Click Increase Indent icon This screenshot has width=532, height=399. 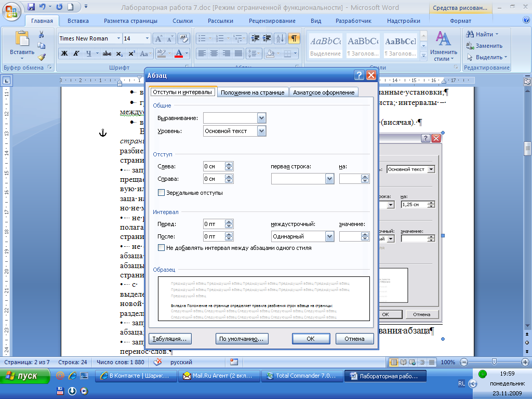pyautogui.click(x=267, y=38)
